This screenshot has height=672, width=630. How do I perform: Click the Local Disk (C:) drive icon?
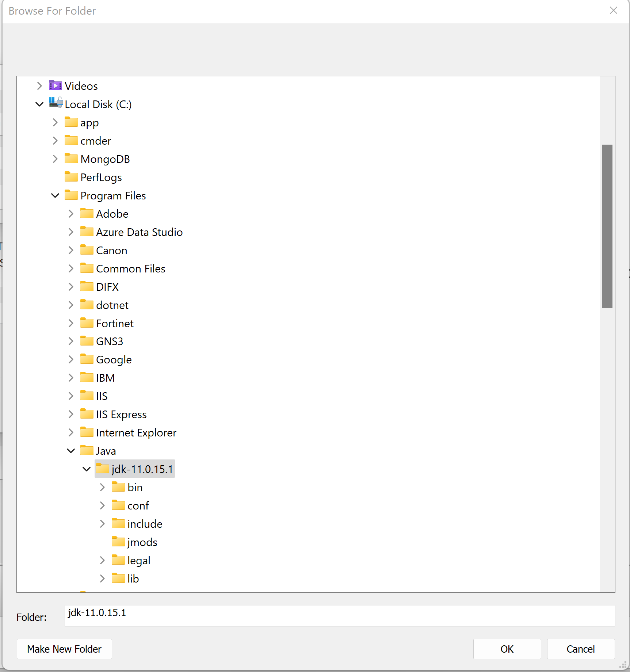pos(56,103)
